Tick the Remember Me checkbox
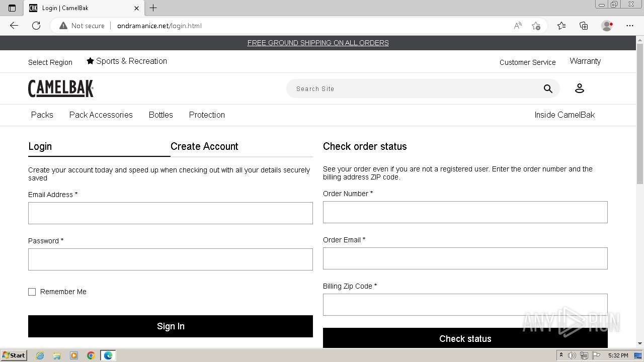This screenshot has height=362, width=644. click(x=32, y=292)
